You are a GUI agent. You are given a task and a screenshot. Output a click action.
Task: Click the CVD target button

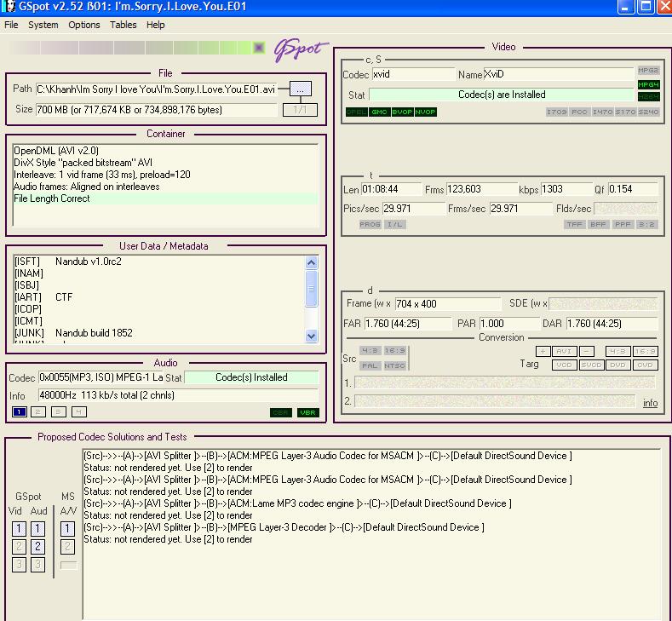645,365
